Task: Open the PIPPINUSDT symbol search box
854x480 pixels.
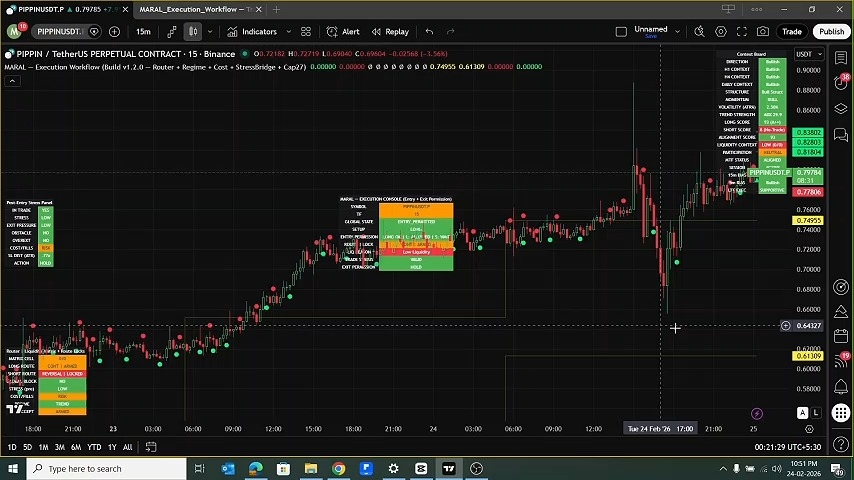Action: click(x=58, y=32)
